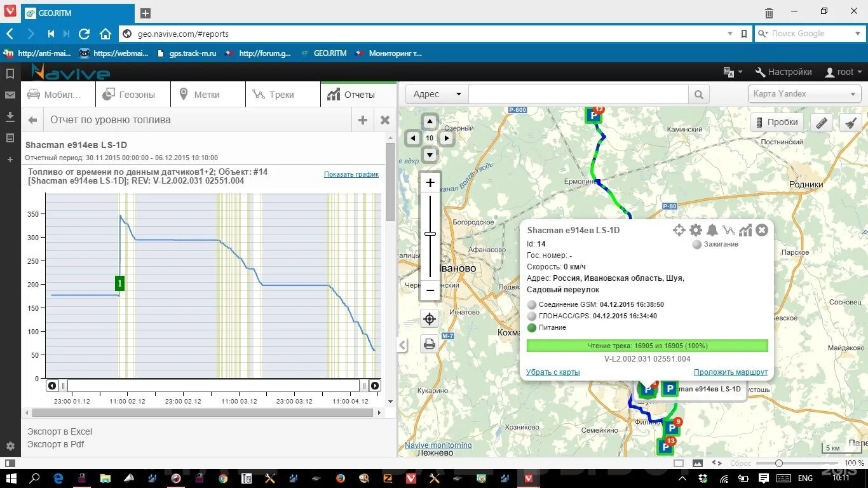This screenshot has width=868, height=488.
Task: Open vehicle settings gear in the Shacman popup
Action: (696, 230)
